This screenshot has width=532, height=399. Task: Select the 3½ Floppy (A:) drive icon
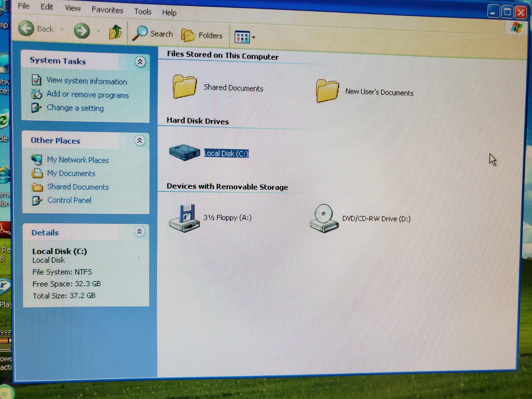pos(184,218)
